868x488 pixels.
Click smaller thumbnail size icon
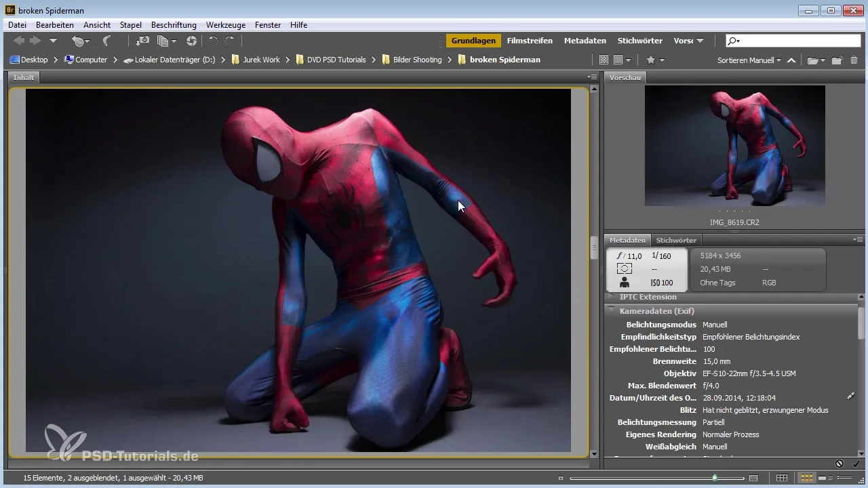tap(561, 479)
